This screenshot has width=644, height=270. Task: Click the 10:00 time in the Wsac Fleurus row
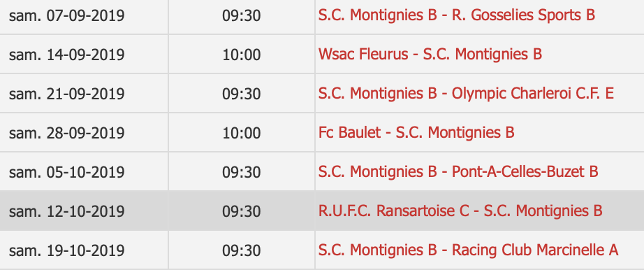(242, 55)
